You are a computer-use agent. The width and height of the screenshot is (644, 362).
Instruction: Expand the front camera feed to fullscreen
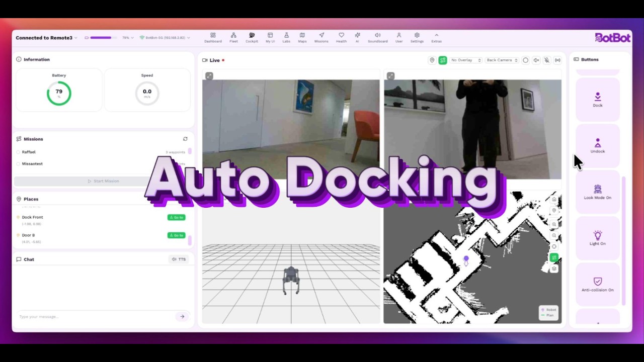coord(209,76)
